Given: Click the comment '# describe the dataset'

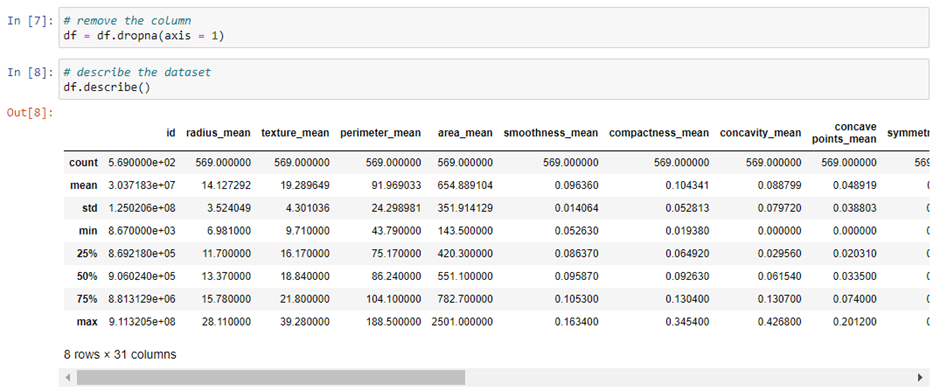Looking at the screenshot, I should click(x=137, y=72).
